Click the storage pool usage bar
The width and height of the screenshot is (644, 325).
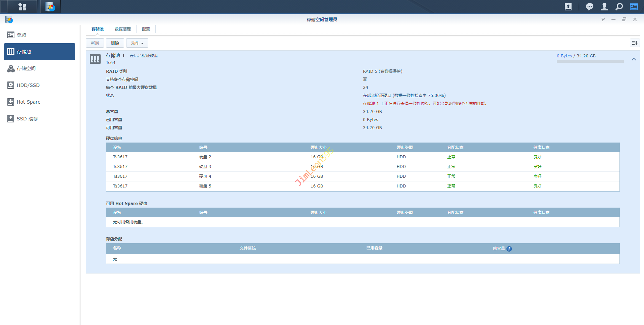(590, 61)
